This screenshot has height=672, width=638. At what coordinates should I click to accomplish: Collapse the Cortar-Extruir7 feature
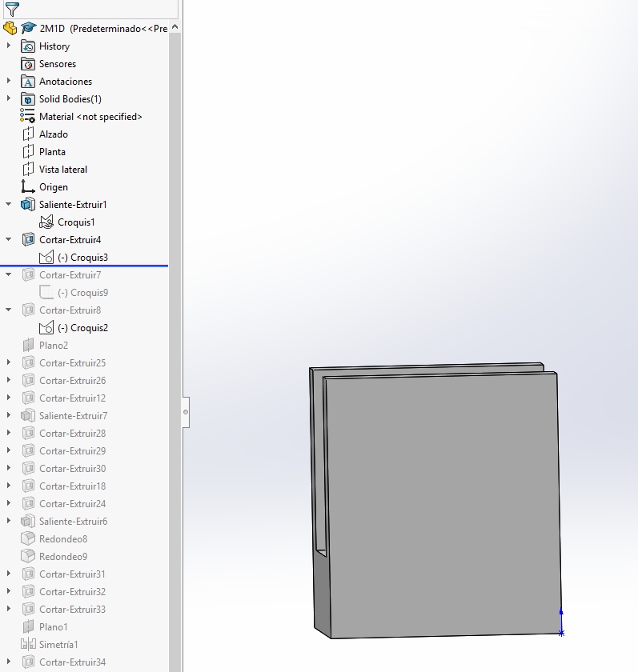8,274
